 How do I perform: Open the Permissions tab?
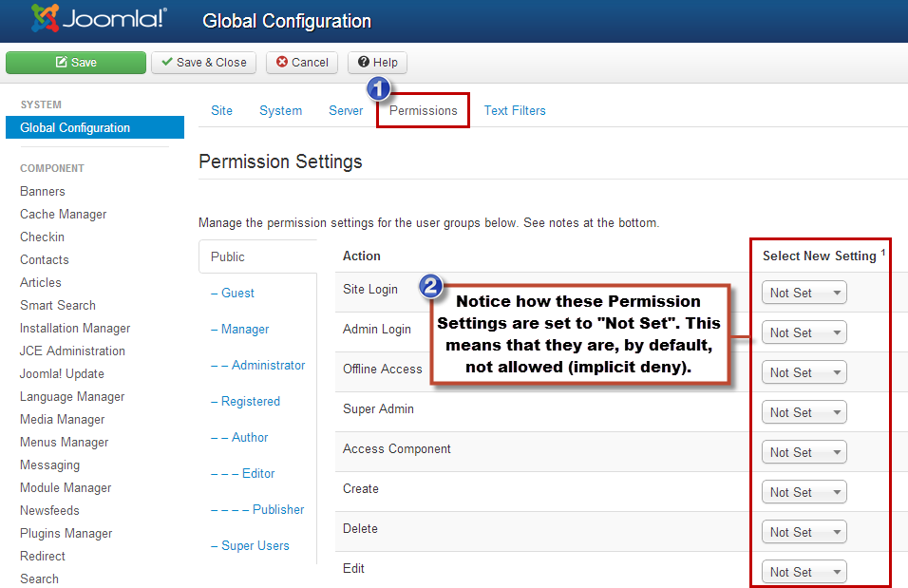(424, 110)
